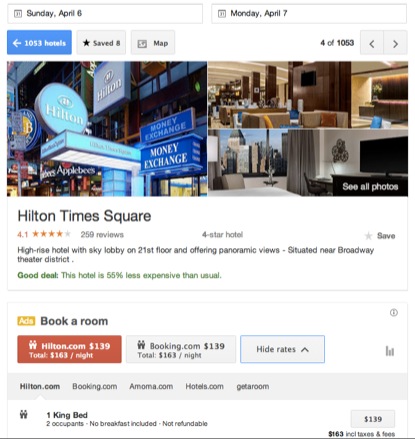Select the $139 King Bed price button
The height and width of the screenshot is (439, 415).
[x=373, y=419]
